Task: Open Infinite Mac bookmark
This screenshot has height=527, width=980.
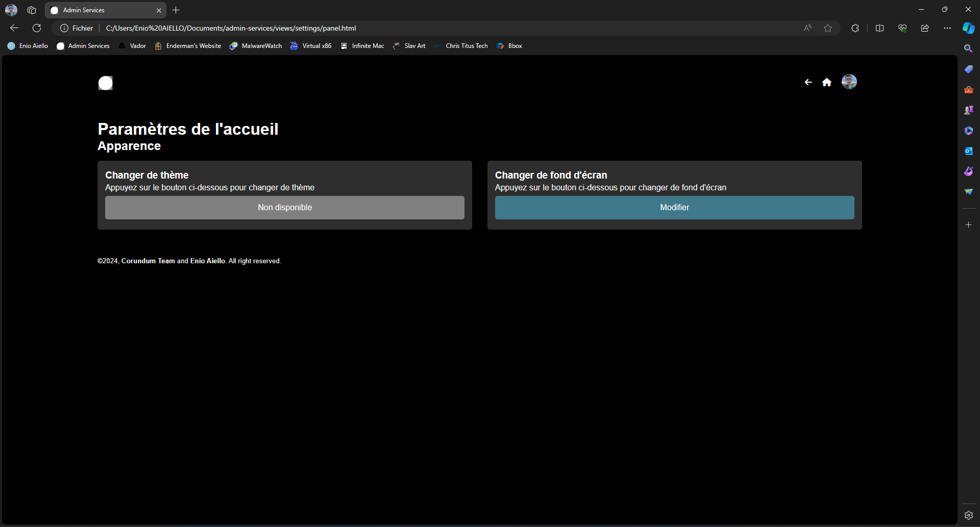Action: (362, 46)
